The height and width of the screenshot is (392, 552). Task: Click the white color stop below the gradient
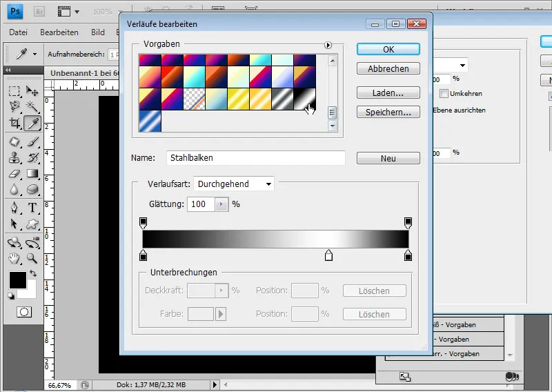point(328,255)
